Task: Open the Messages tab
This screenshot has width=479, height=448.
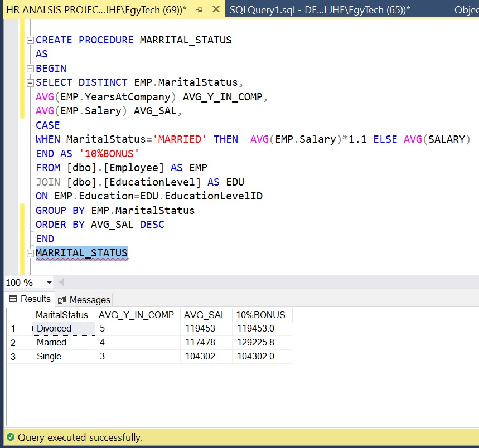Action: tap(84, 300)
